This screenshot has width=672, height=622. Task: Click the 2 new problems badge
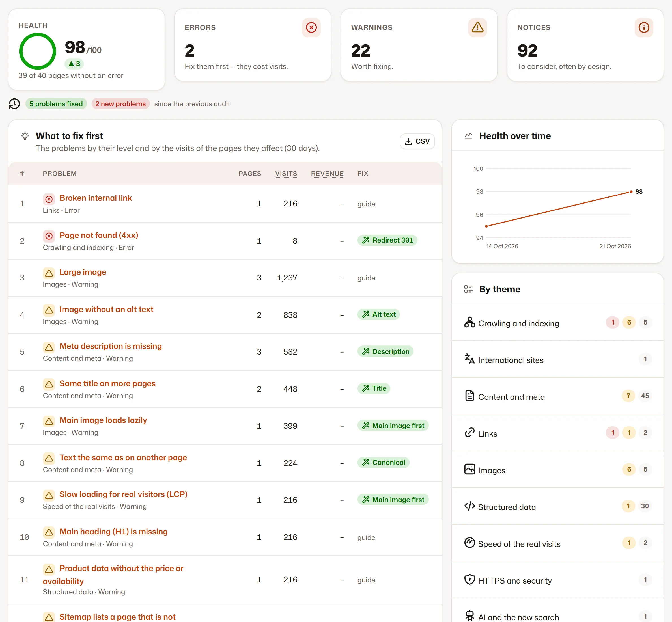pyautogui.click(x=120, y=104)
